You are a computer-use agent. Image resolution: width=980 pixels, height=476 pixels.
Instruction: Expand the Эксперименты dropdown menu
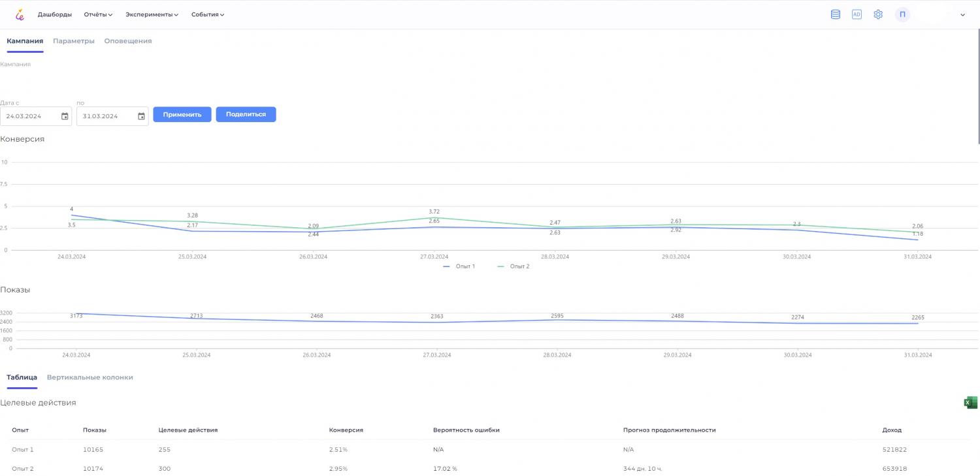click(x=152, y=14)
